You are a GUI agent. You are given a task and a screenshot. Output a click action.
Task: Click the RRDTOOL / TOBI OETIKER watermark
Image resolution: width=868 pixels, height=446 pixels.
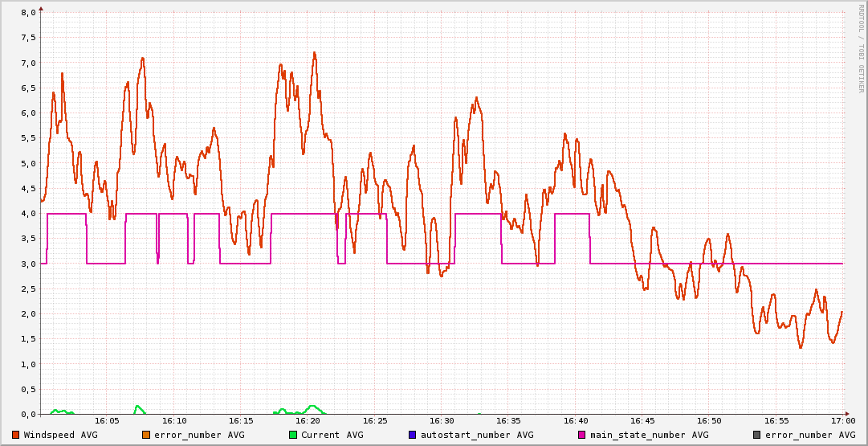click(x=862, y=47)
